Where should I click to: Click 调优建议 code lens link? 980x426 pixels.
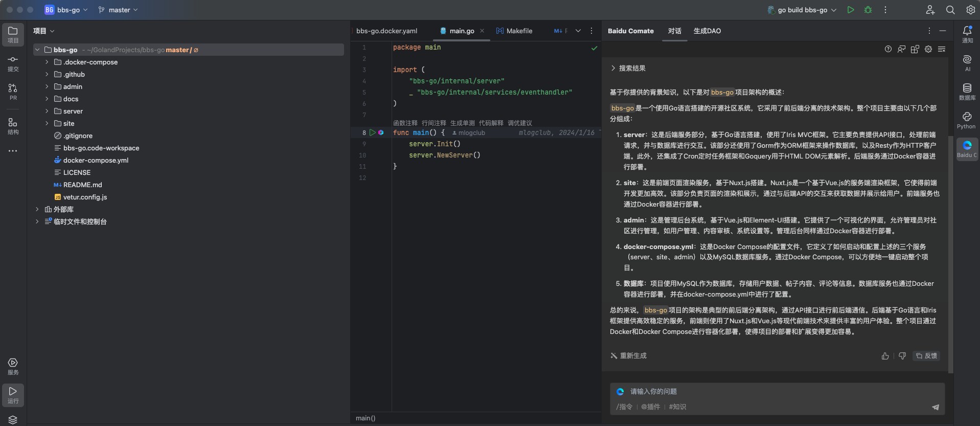pyautogui.click(x=520, y=123)
